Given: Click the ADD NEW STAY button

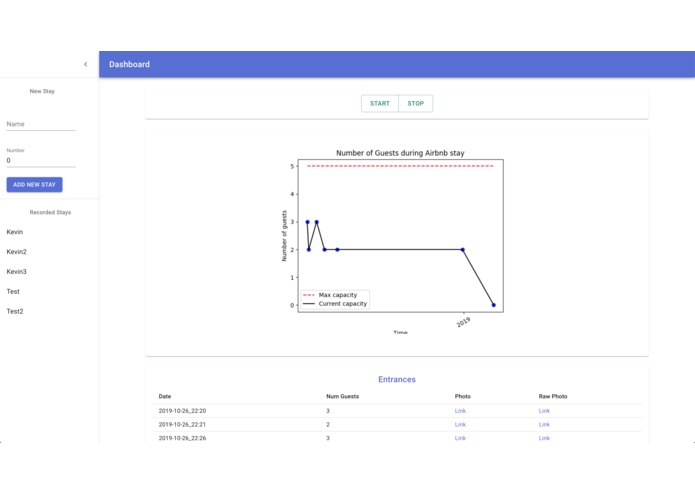Looking at the screenshot, I should click(34, 185).
